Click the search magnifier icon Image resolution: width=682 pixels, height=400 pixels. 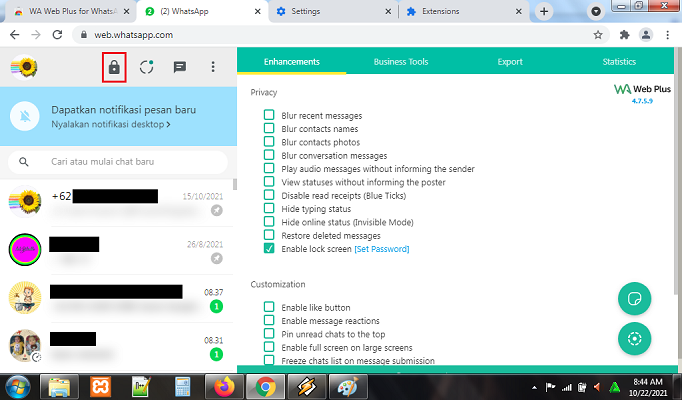(24, 162)
